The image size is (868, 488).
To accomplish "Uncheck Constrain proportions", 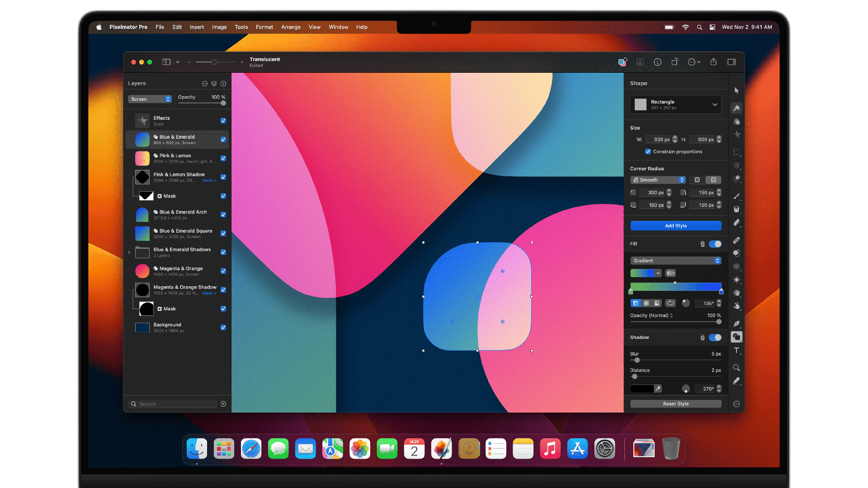I will tap(648, 152).
